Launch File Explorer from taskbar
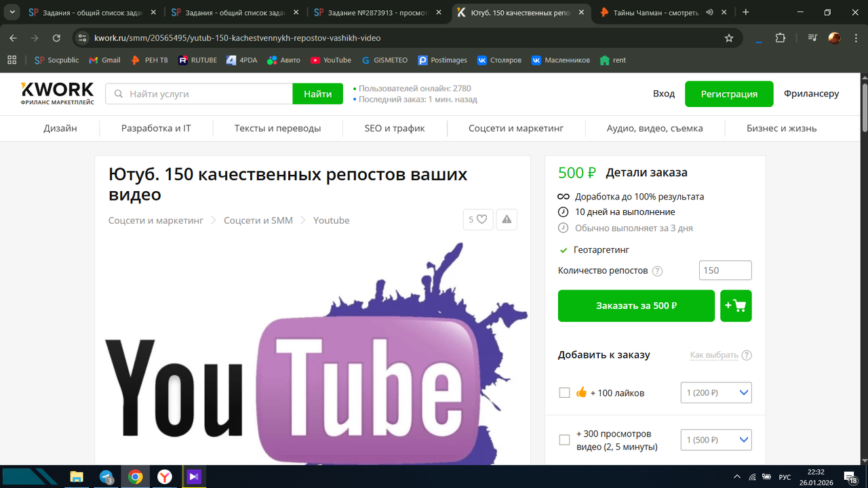The image size is (868, 488). pyautogui.click(x=77, y=477)
